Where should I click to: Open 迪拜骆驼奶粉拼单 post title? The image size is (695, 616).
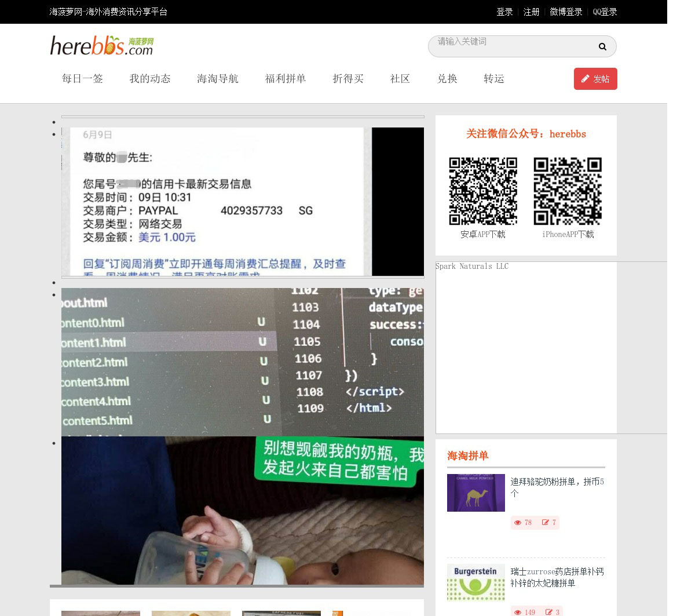coord(557,487)
